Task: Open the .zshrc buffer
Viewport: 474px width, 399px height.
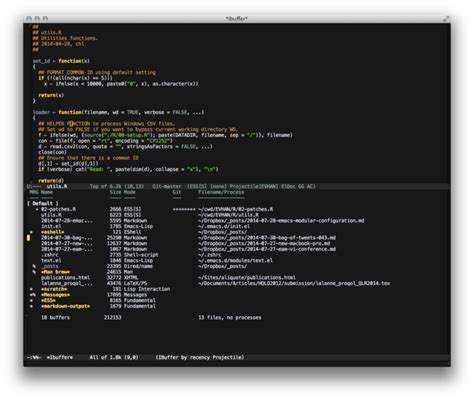Action: click(x=50, y=255)
